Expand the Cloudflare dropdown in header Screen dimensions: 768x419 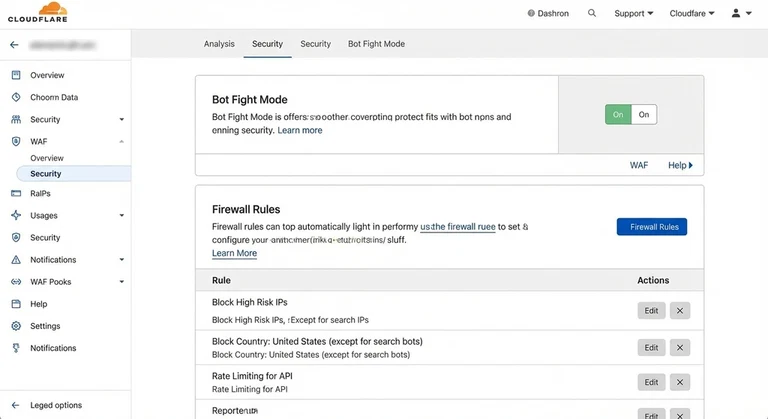pyautogui.click(x=692, y=14)
